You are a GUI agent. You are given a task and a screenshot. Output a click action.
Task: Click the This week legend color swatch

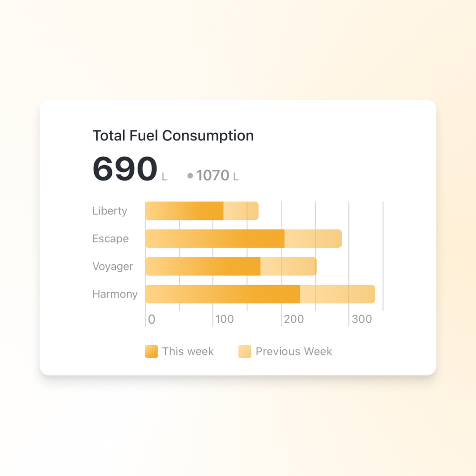[x=151, y=351]
